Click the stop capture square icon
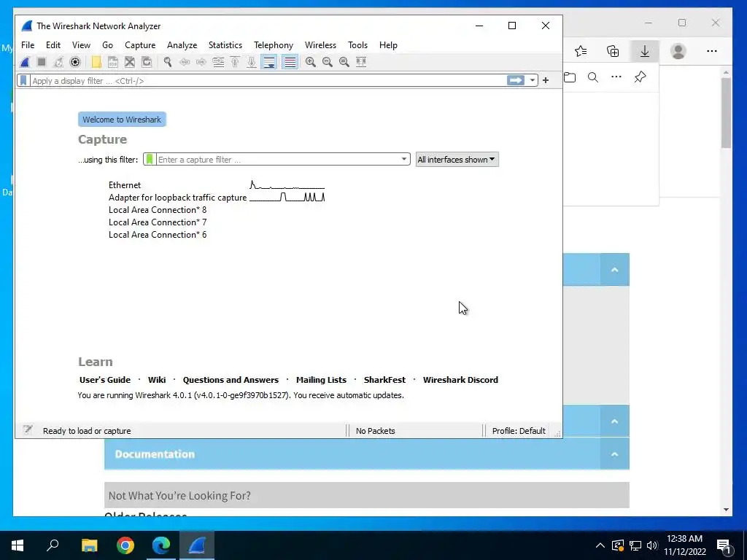The height and width of the screenshot is (560, 747). (x=42, y=62)
